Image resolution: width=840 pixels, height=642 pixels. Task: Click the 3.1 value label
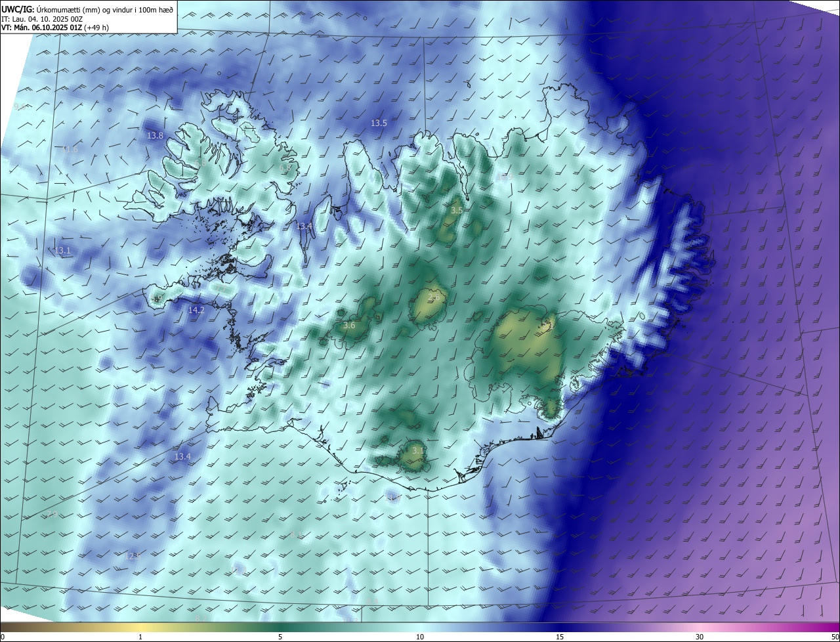(x=418, y=450)
